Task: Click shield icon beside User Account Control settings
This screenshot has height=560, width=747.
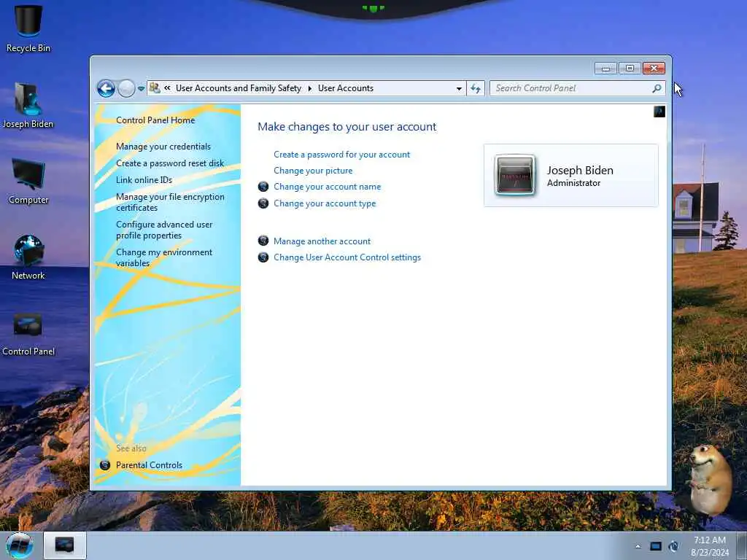Action: click(x=263, y=257)
